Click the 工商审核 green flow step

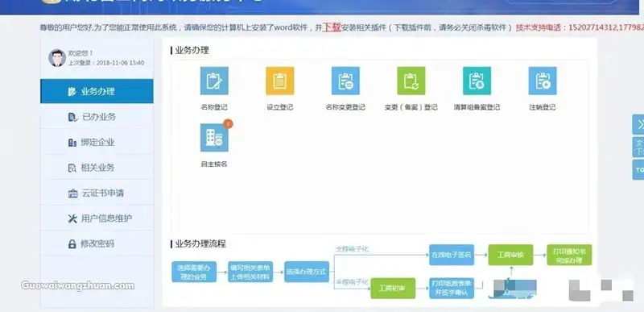510,255
